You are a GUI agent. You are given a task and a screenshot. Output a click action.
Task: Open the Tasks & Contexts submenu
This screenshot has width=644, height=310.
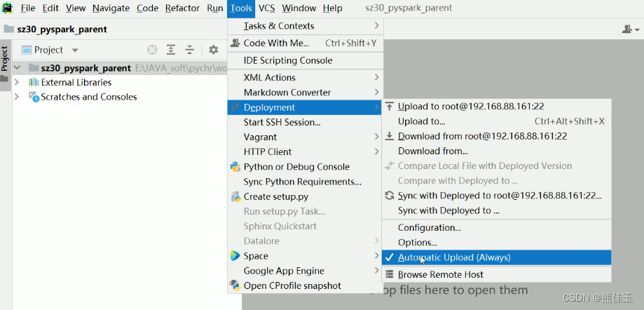tap(306, 26)
